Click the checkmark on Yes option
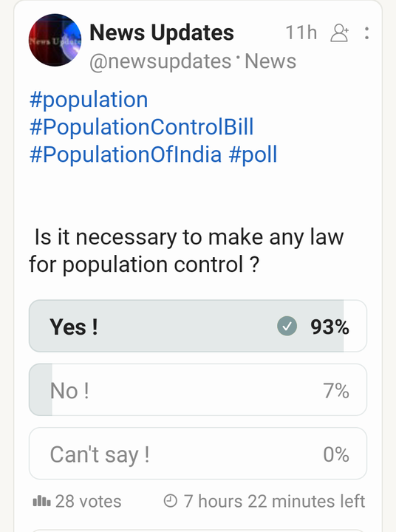 click(x=287, y=326)
